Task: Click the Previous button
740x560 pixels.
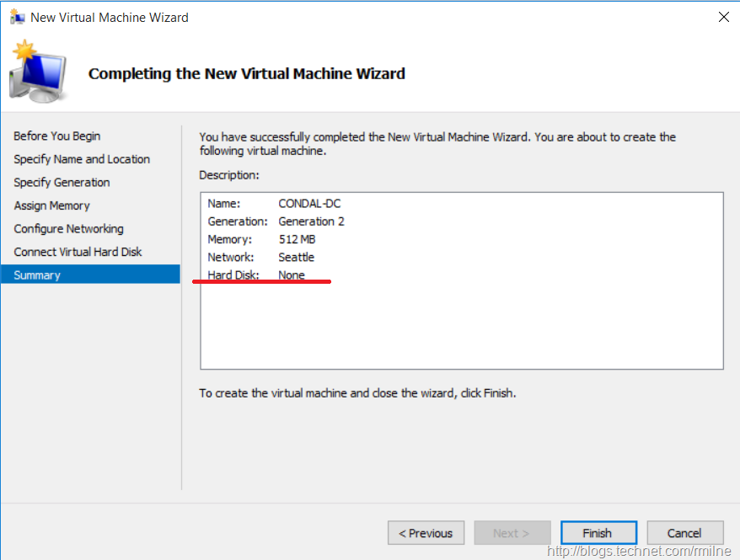Action: point(426,533)
